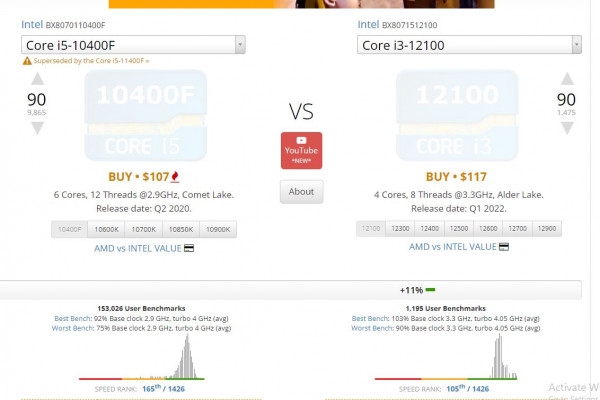Viewport: 600px width, 400px height.
Task: Click the red YouTube icon button
Action: (301, 150)
